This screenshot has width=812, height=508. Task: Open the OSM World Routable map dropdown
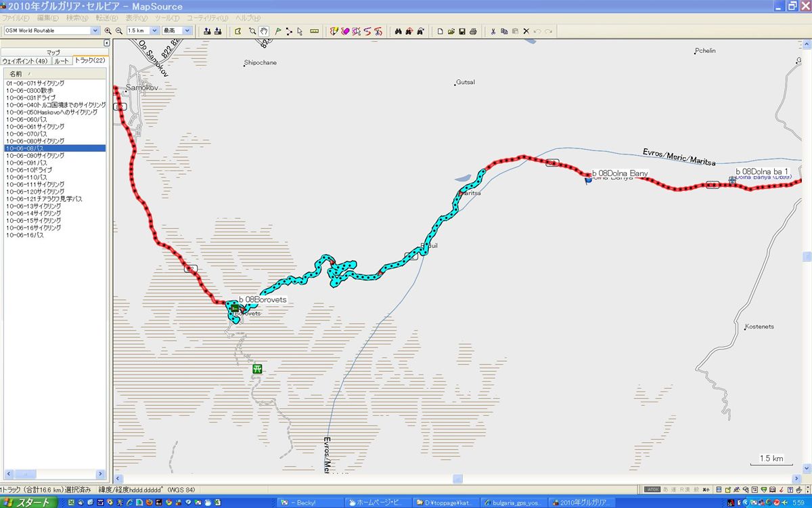(x=95, y=30)
